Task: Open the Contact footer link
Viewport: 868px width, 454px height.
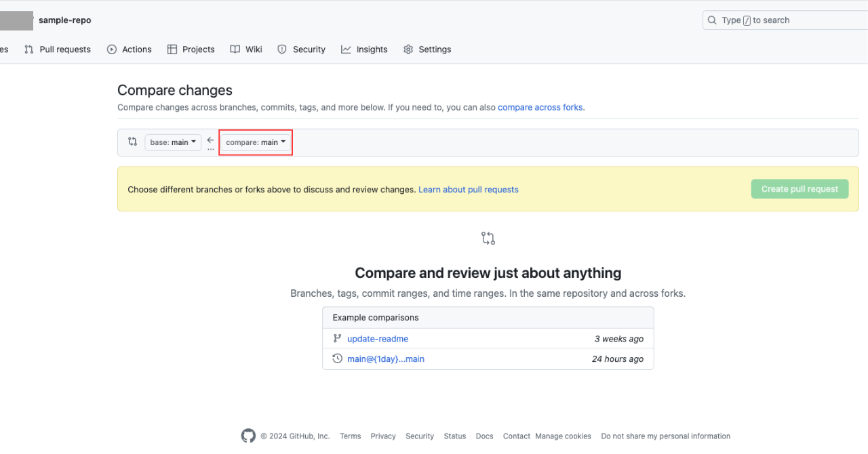Action: coord(517,436)
